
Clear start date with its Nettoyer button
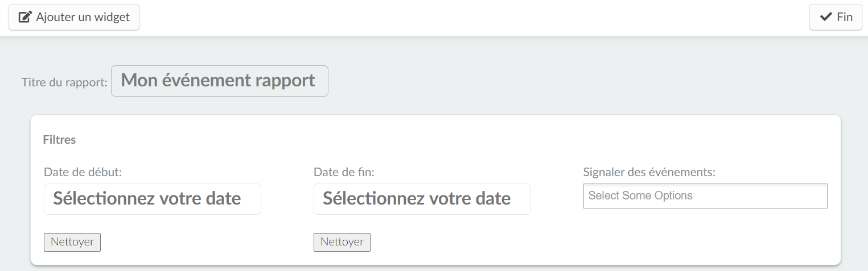click(72, 242)
